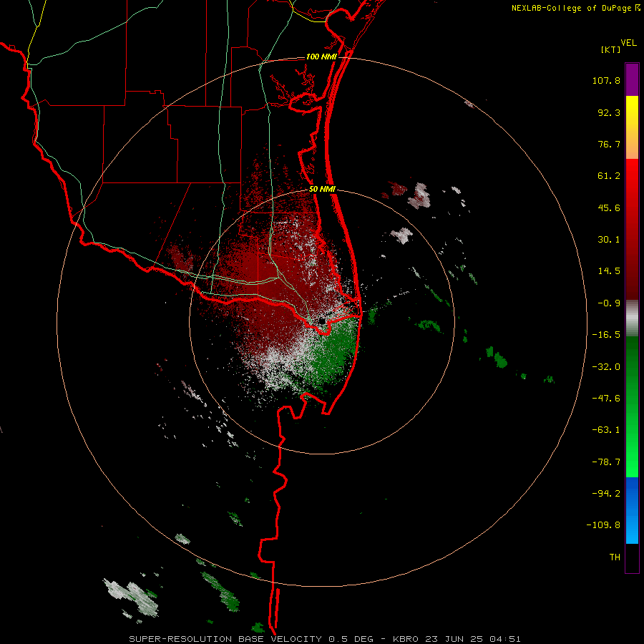This screenshot has width=644, height=644.
Task: Select the 107.8 legend value
Action: coord(606,80)
